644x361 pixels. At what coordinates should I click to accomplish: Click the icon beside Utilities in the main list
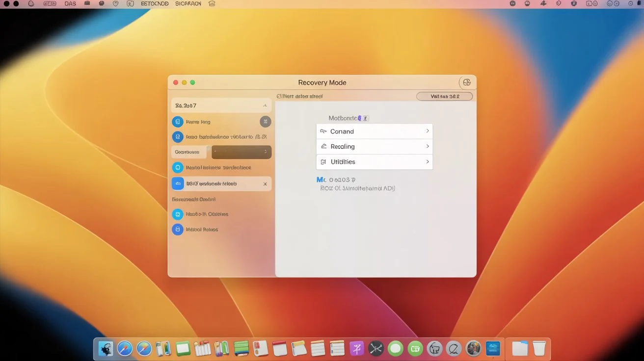[323, 162]
